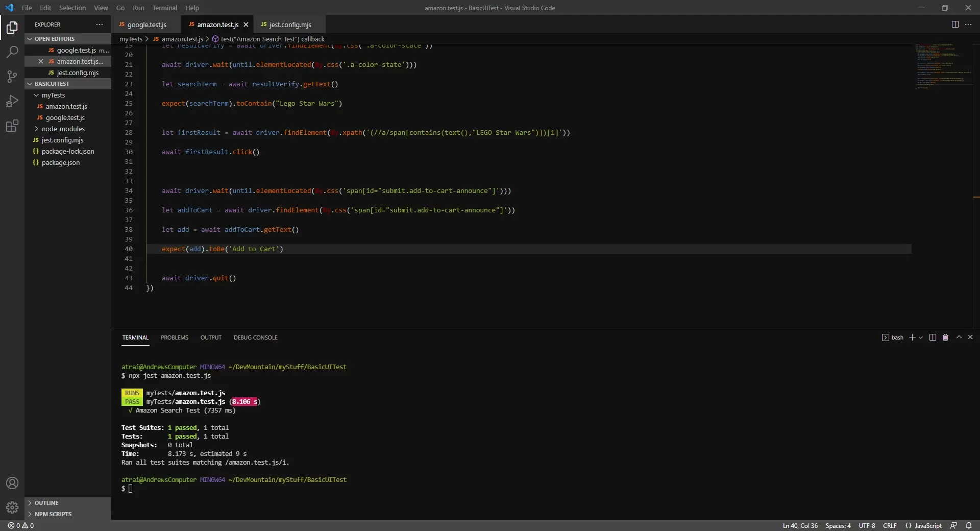
Task: Close the amazon.test.js editor tab
Action: point(246,25)
